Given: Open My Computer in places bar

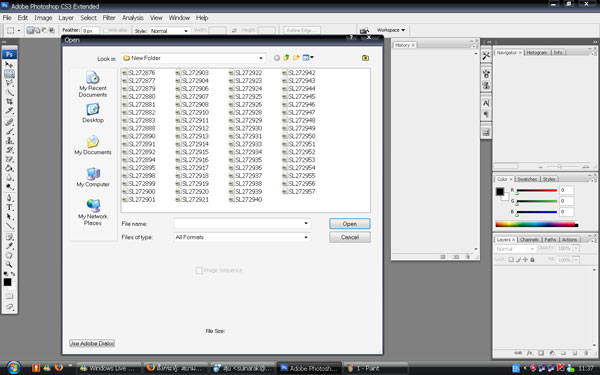Looking at the screenshot, I should click(93, 178).
